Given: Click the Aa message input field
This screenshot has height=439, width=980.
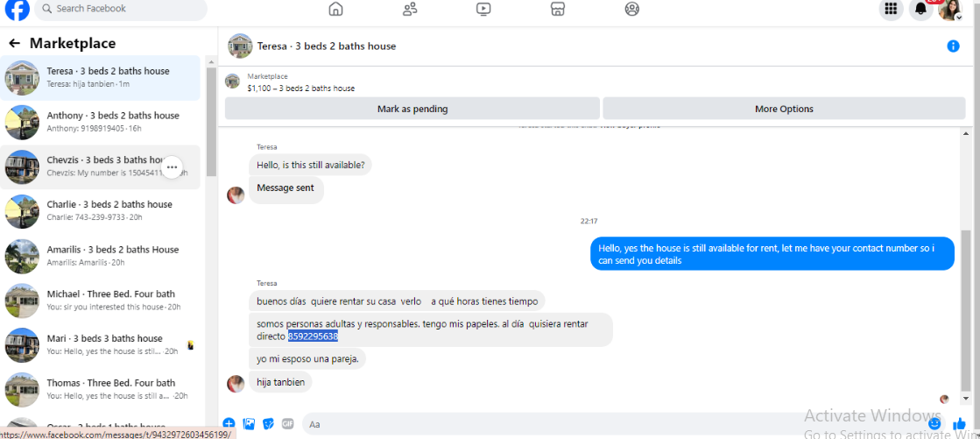Looking at the screenshot, I should (612, 424).
